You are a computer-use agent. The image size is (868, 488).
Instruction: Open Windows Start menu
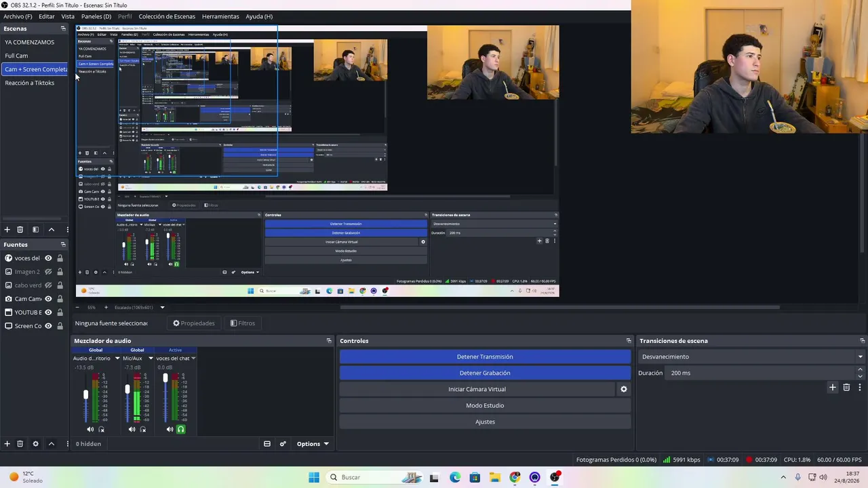coord(314,477)
